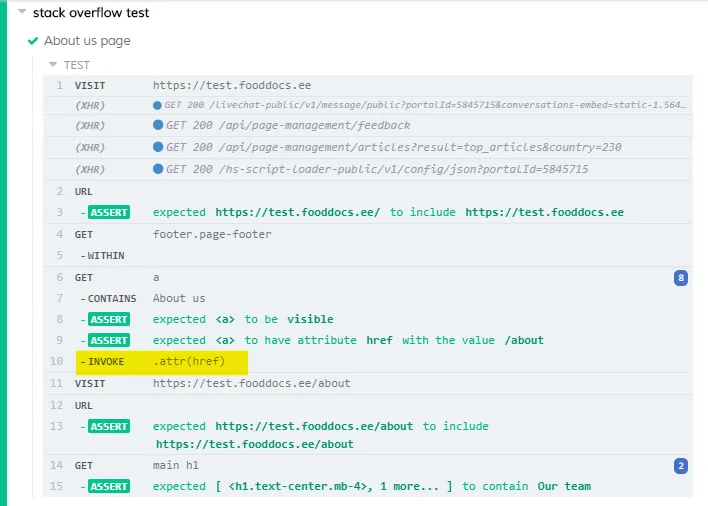Click the blue dot for feedback request
This screenshot has height=506, width=708.
[x=157, y=126]
